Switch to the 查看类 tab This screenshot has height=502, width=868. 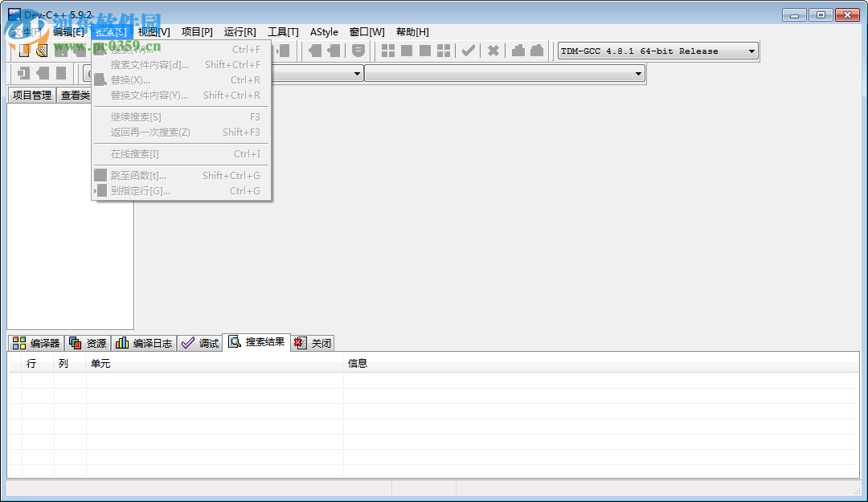[75, 95]
